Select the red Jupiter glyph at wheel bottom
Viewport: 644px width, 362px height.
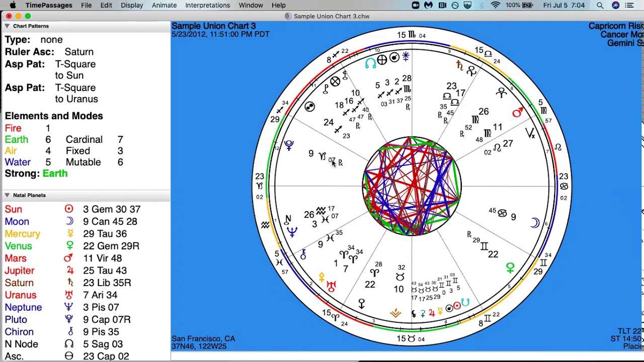(432, 313)
